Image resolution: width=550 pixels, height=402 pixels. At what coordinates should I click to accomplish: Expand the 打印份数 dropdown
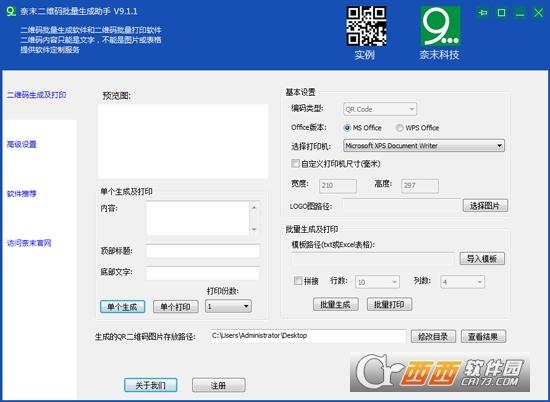(x=228, y=306)
